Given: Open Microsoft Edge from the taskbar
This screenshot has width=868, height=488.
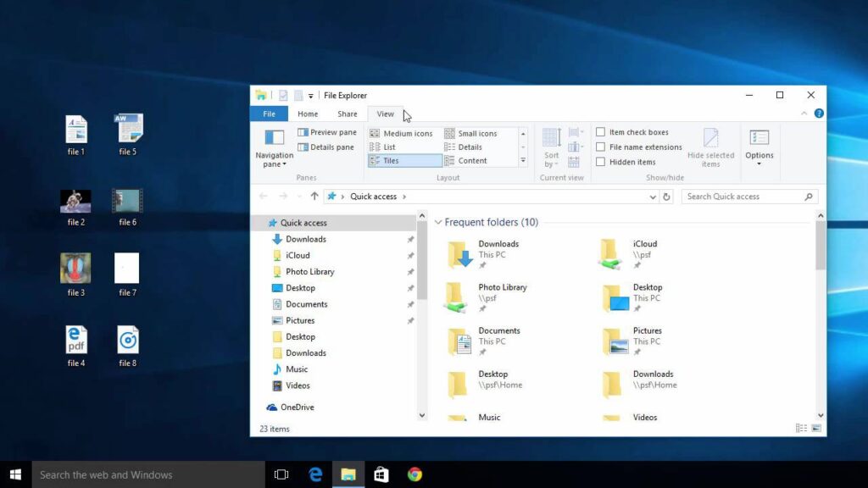Looking at the screenshot, I should click(314, 474).
